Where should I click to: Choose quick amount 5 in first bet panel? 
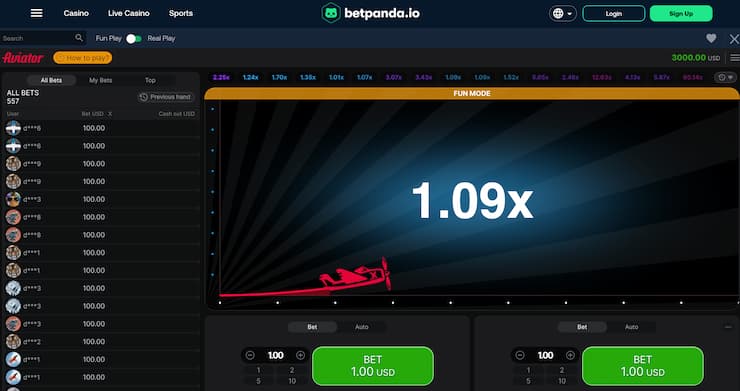tap(258, 381)
